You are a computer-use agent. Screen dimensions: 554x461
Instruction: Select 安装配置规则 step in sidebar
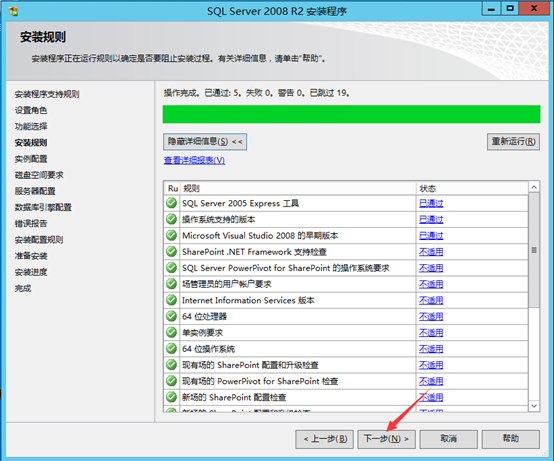point(39,240)
